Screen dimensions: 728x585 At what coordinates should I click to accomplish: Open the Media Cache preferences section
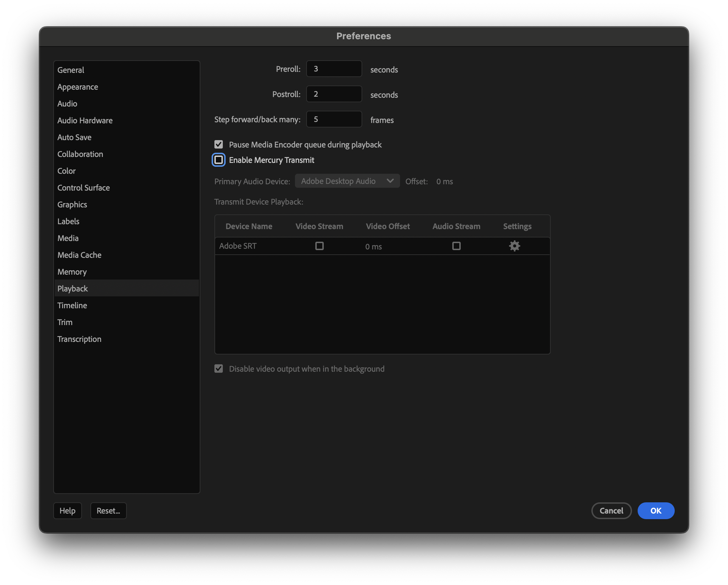80,255
